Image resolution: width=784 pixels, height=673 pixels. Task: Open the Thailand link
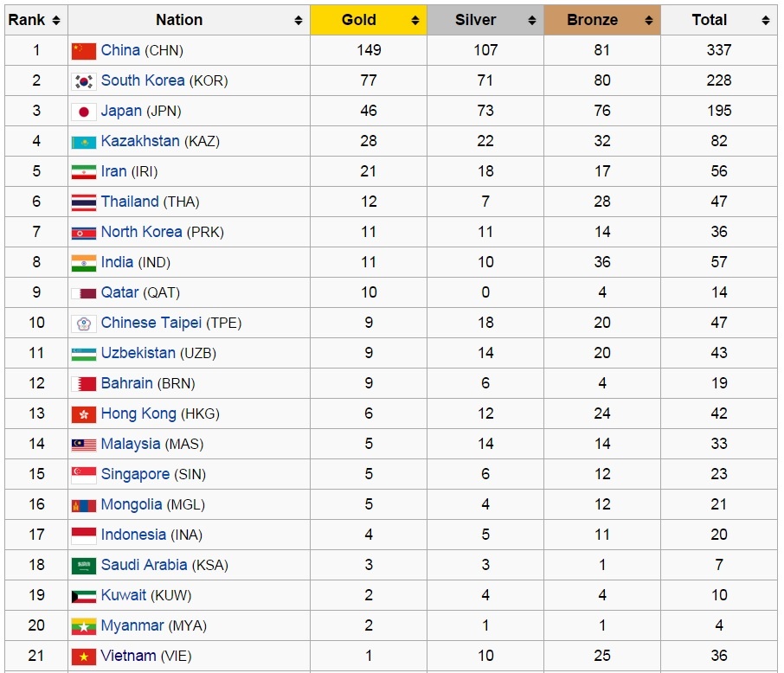[130, 202]
